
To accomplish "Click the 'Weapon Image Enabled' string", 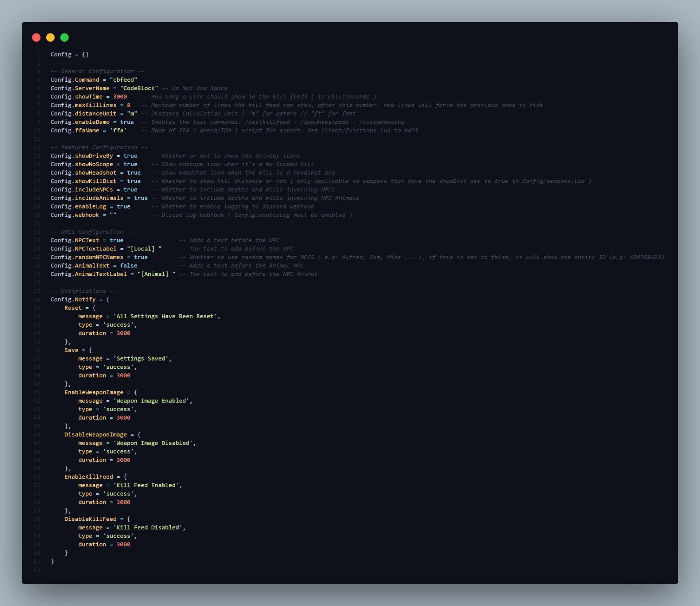I will pyautogui.click(x=151, y=401).
